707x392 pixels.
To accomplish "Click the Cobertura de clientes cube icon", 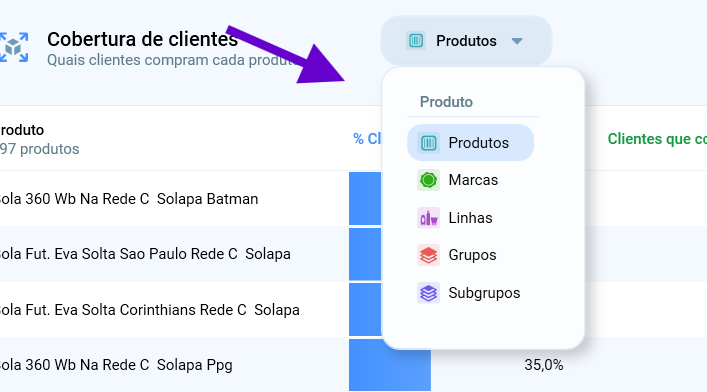I will 14,47.
